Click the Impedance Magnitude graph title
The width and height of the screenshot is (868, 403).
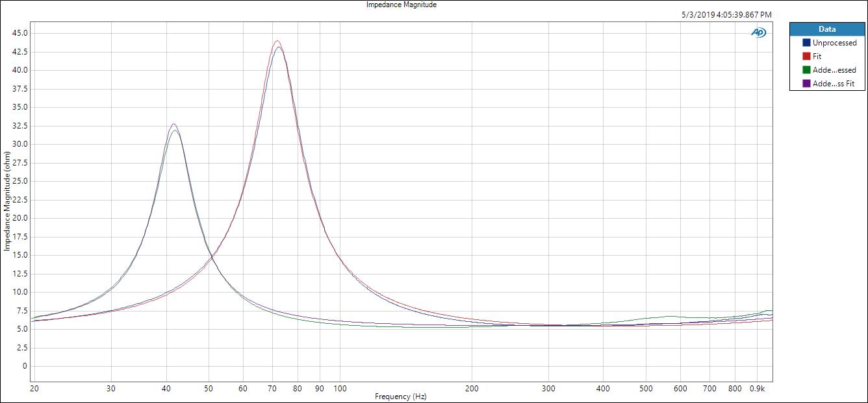tap(402, 5)
